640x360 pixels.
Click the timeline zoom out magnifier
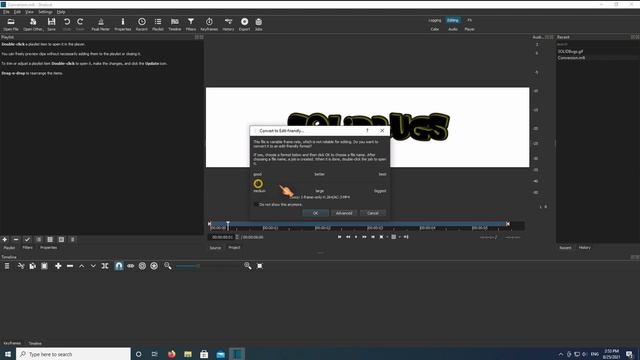(168, 266)
